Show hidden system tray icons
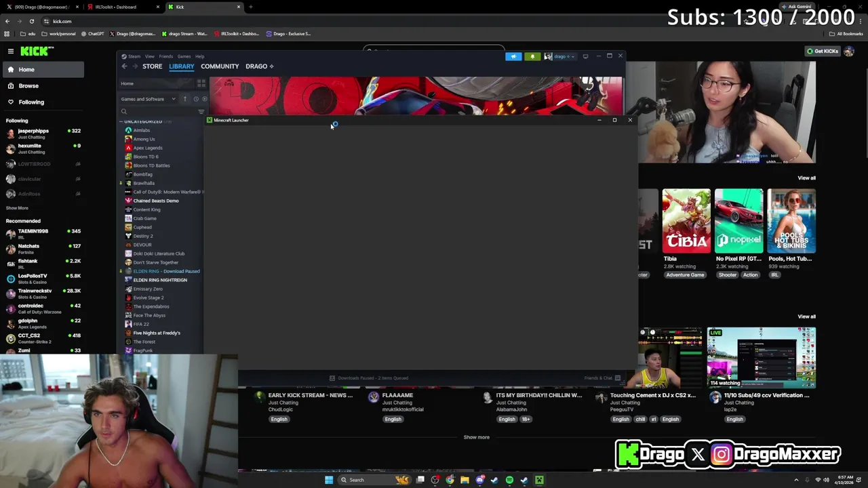This screenshot has height=488, width=868. [796, 480]
